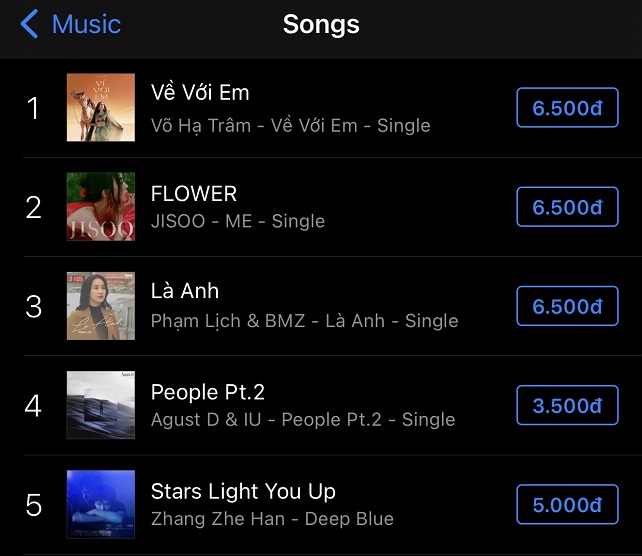Go back to Music using the chevron
This screenshot has height=556, width=642.
[29, 24]
